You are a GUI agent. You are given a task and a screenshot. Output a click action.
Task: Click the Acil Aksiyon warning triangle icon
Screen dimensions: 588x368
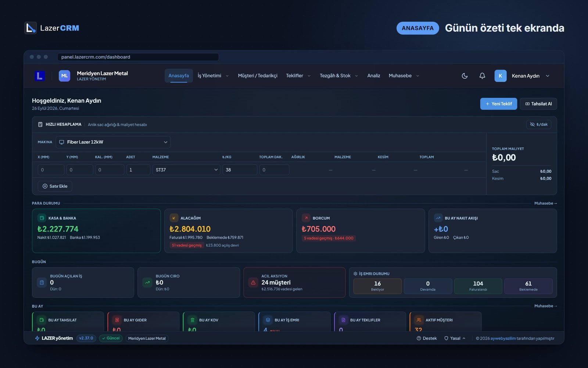[x=253, y=283]
